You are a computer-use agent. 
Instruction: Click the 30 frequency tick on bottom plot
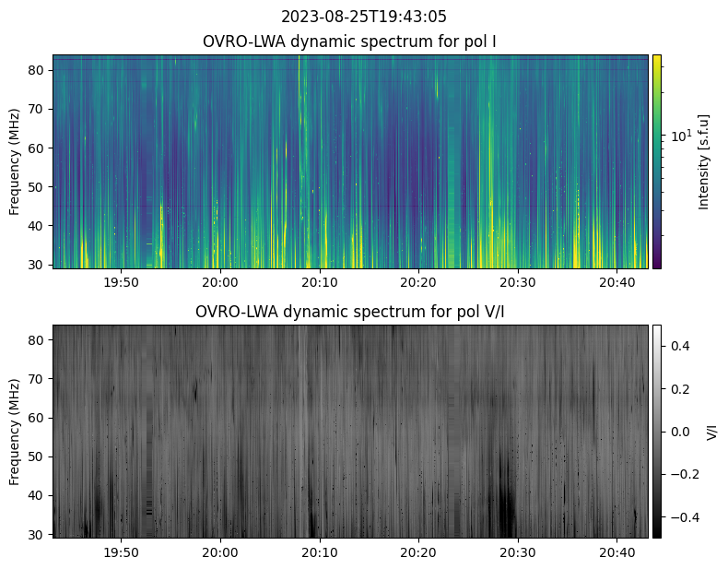[x=40, y=534]
